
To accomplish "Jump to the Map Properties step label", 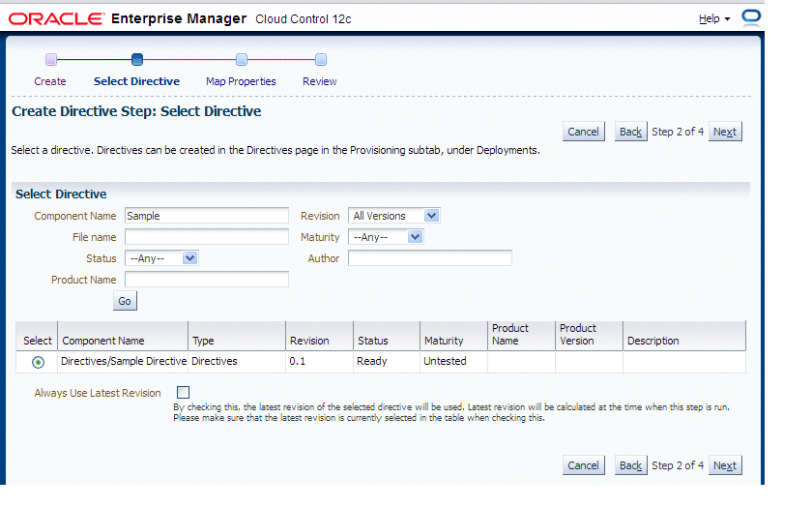I will click(241, 81).
